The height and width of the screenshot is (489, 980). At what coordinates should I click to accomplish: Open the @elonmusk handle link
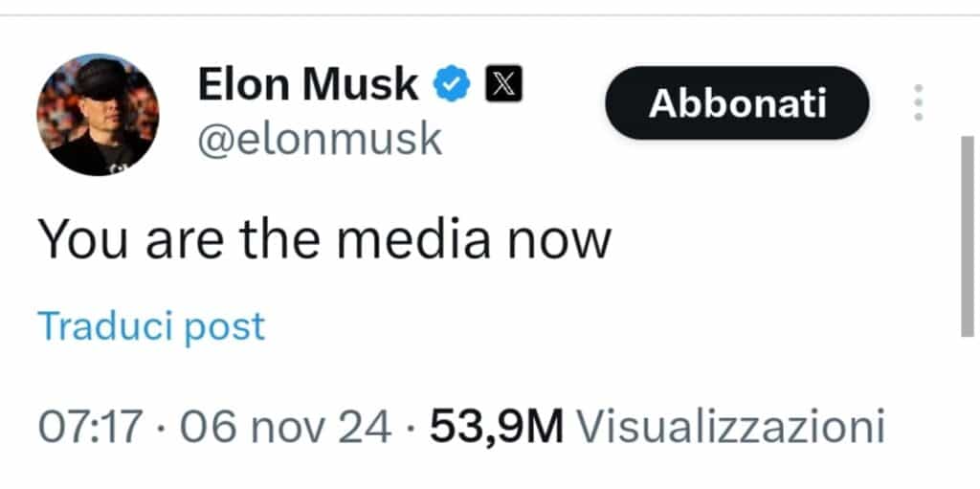coord(320,139)
